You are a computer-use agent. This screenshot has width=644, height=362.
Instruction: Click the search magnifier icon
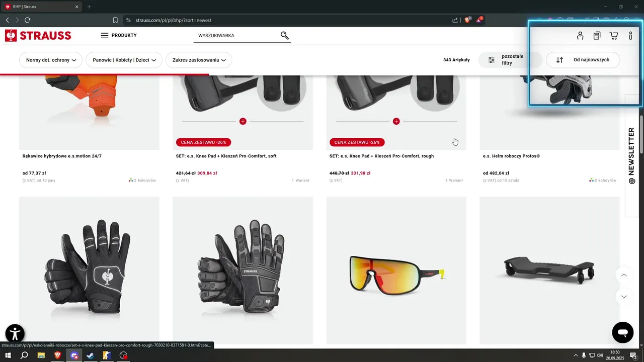pos(285,35)
